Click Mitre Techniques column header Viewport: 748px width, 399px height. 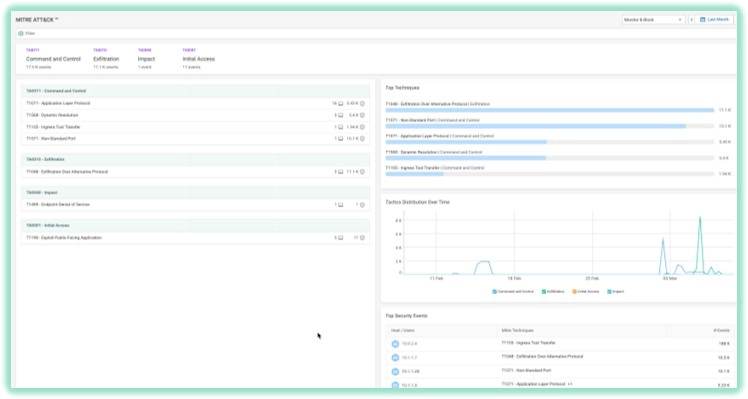tap(517, 330)
